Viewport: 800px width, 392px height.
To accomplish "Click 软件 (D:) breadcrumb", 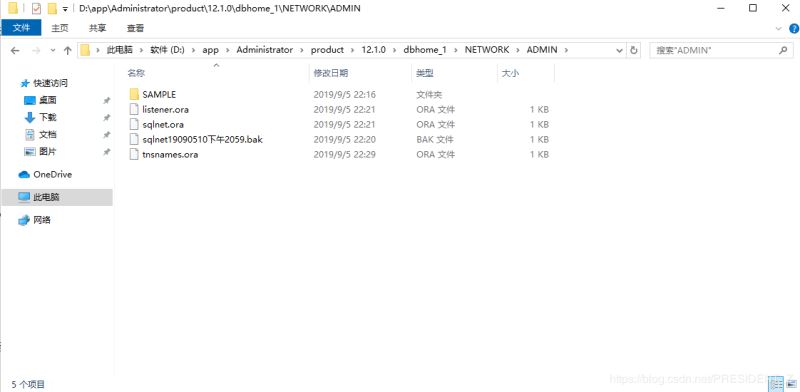I will (x=167, y=50).
